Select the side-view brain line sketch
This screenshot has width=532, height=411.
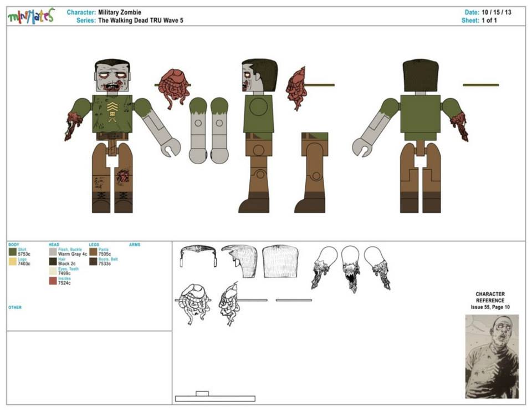(x=243, y=303)
